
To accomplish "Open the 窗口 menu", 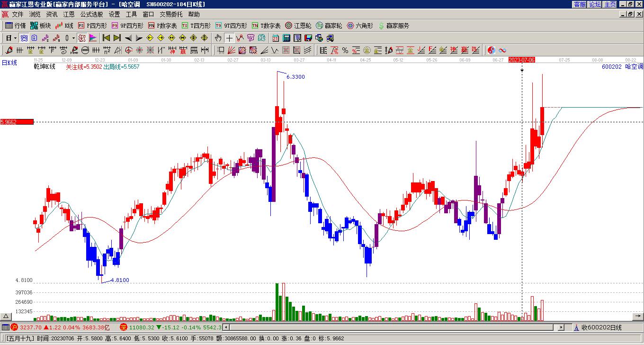I will [149, 15].
